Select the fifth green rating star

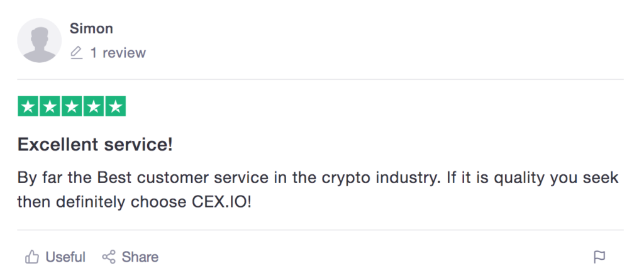116,106
